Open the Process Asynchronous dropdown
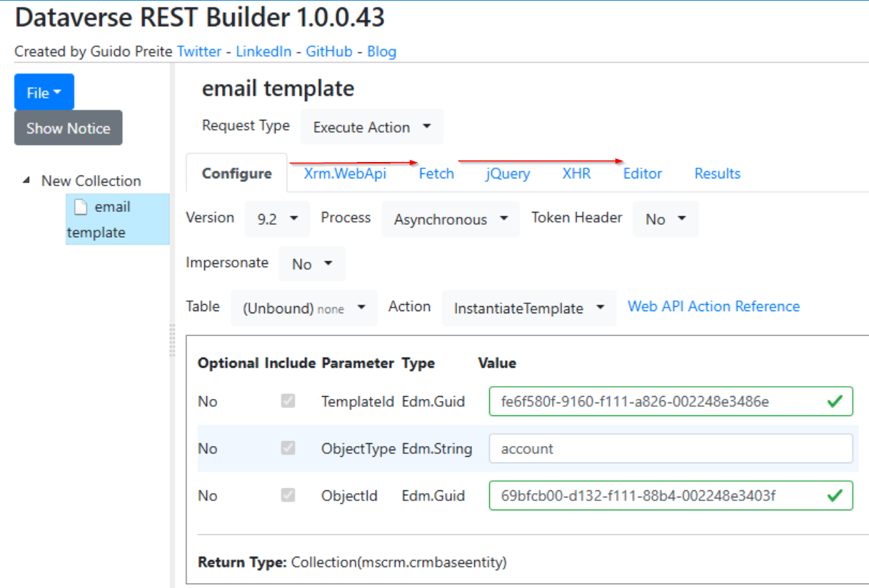The width and height of the screenshot is (869, 588). (451, 219)
